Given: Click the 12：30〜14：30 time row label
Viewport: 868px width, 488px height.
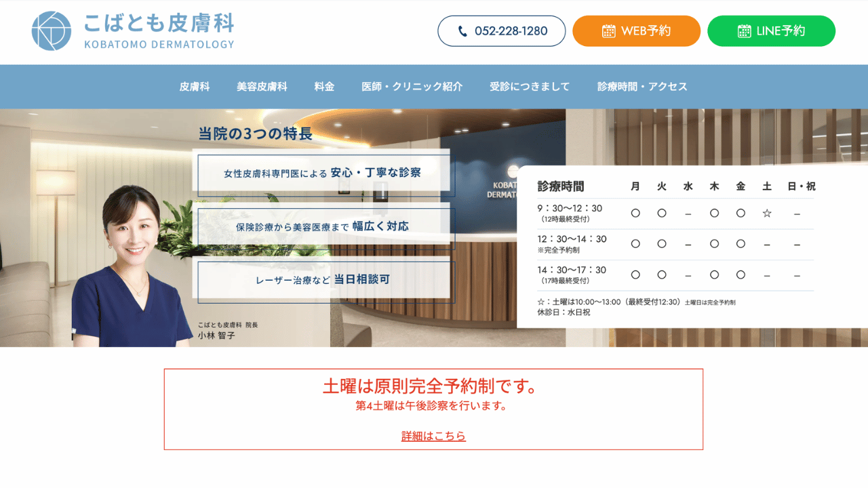Looking at the screenshot, I should [572, 239].
